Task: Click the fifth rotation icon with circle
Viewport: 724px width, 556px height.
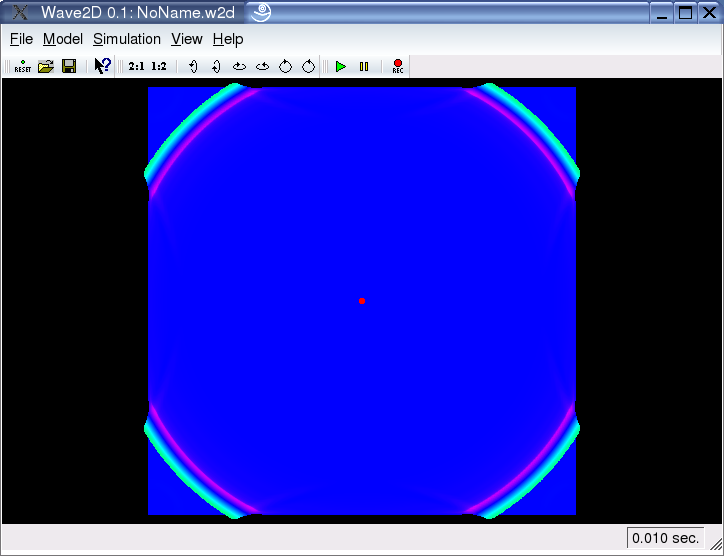Action: [x=285, y=66]
